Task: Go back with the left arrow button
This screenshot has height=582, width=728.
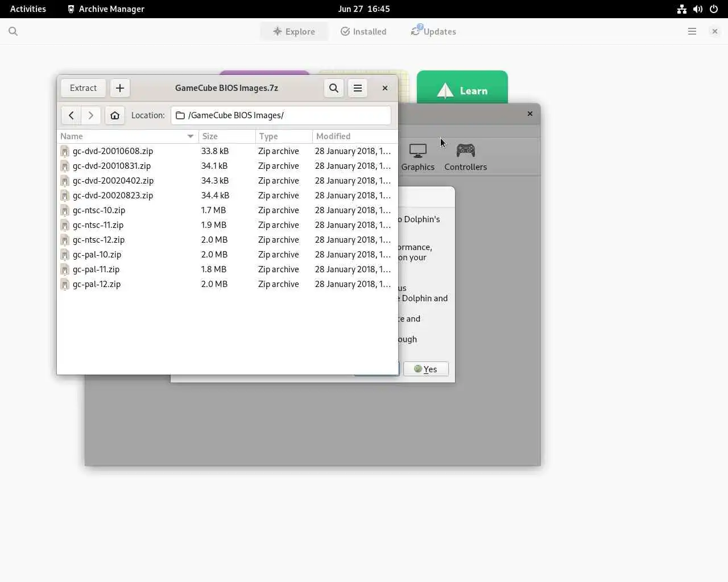Action: [71, 115]
